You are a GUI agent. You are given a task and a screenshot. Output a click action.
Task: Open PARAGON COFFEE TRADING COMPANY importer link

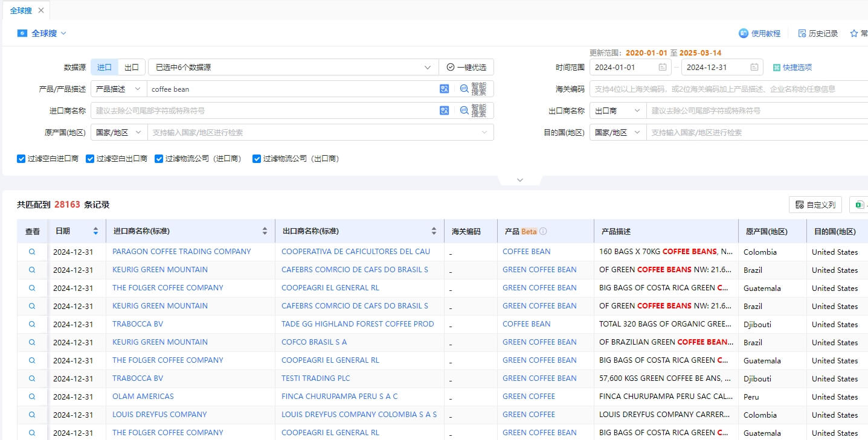click(182, 252)
